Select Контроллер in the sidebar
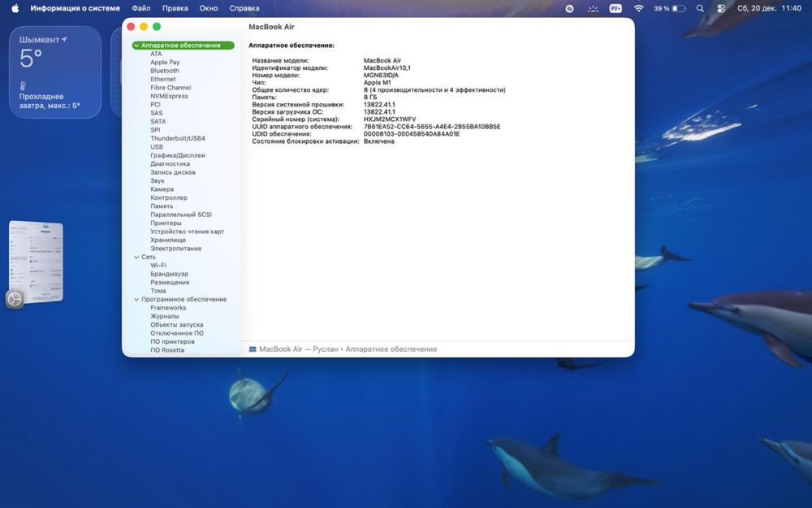The height and width of the screenshot is (508, 812). [169, 198]
